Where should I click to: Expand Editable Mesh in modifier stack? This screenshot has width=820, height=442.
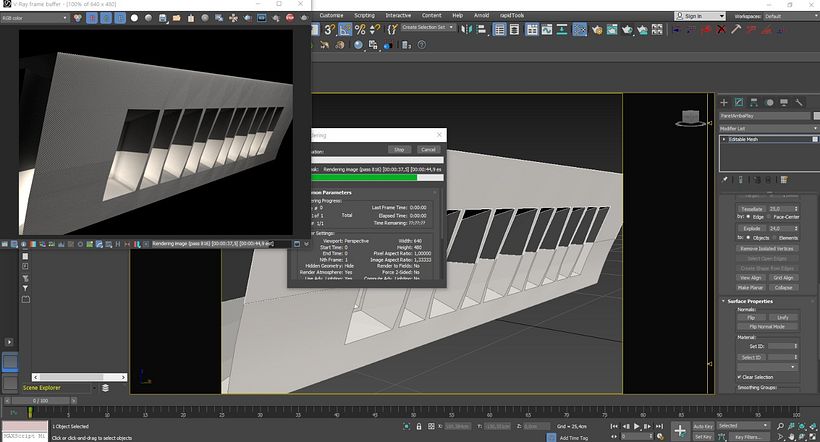pyautogui.click(x=724, y=140)
